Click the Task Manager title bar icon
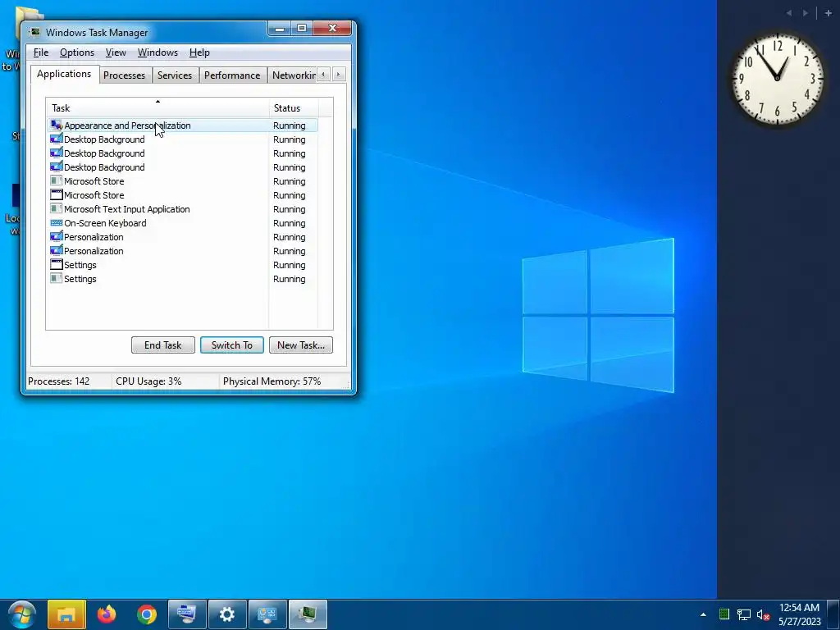The height and width of the screenshot is (630, 840). [x=35, y=32]
